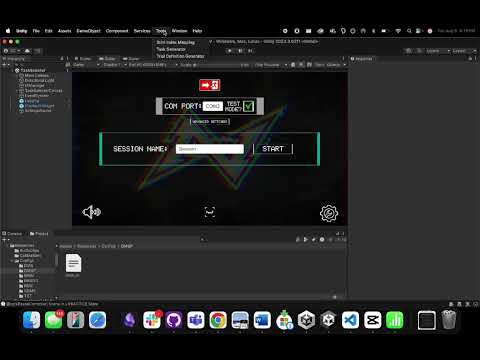Click the Unity Pause button
The image size is (480, 360).
pyautogui.click(x=240, y=51)
